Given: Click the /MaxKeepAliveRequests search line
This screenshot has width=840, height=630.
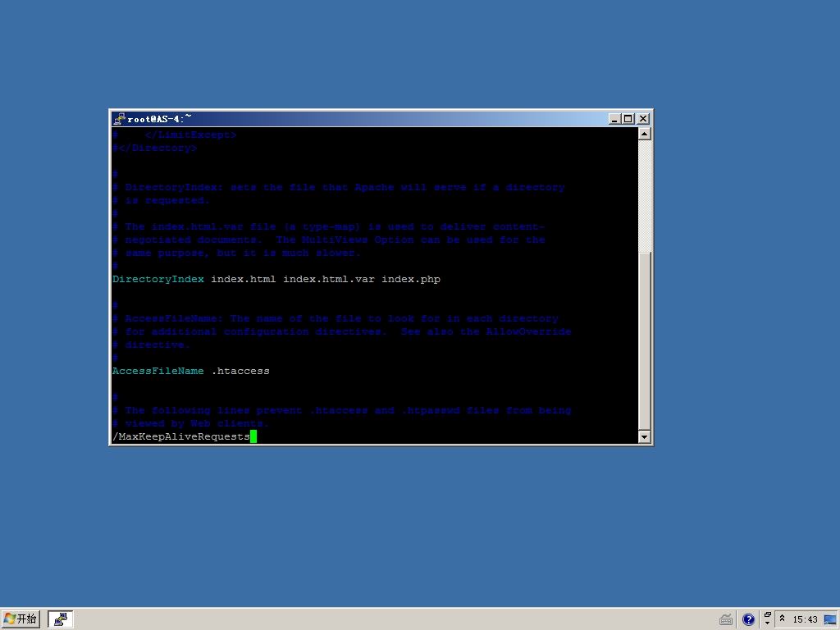Looking at the screenshot, I should (181, 436).
